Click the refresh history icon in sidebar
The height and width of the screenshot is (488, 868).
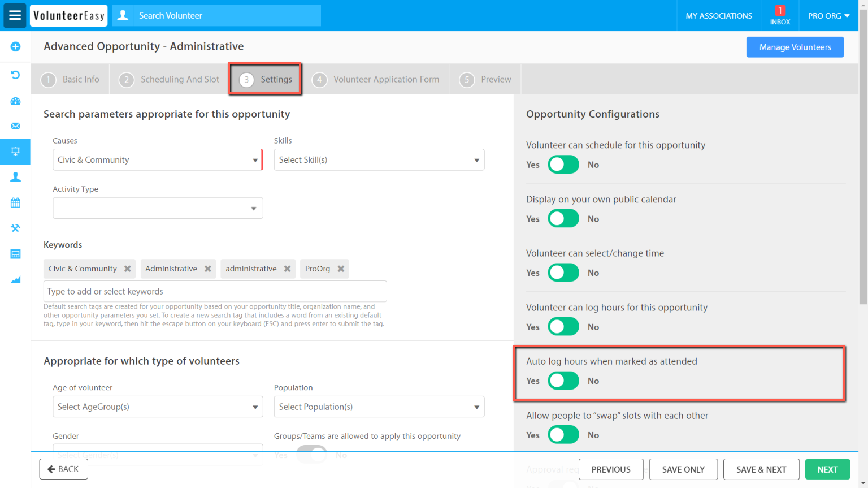[15, 75]
